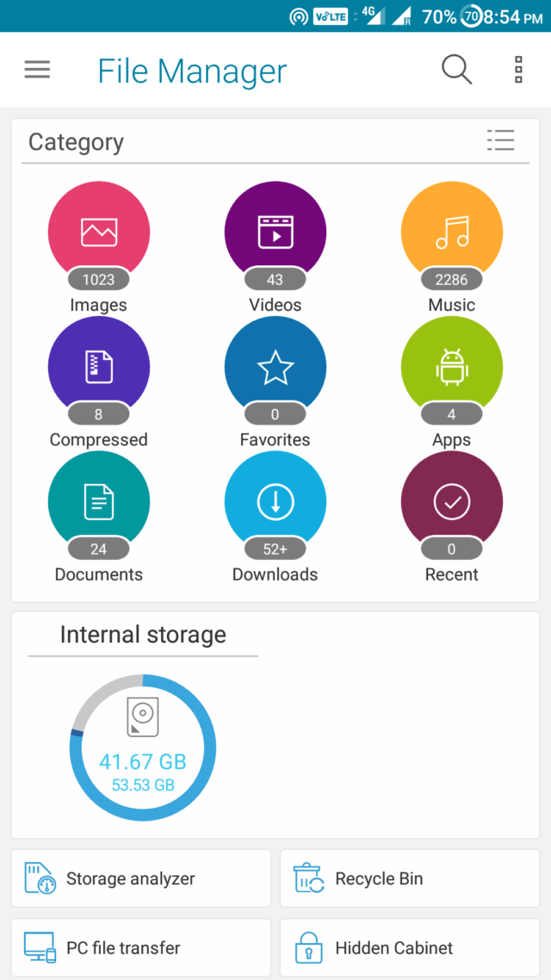Tap the Internal storage heading

pyautogui.click(x=142, y=635)
